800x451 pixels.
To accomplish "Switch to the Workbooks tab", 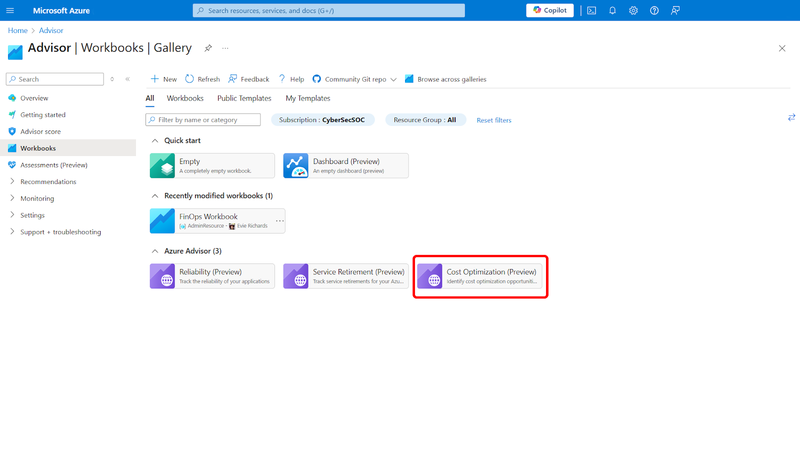I will pos(185,98).
